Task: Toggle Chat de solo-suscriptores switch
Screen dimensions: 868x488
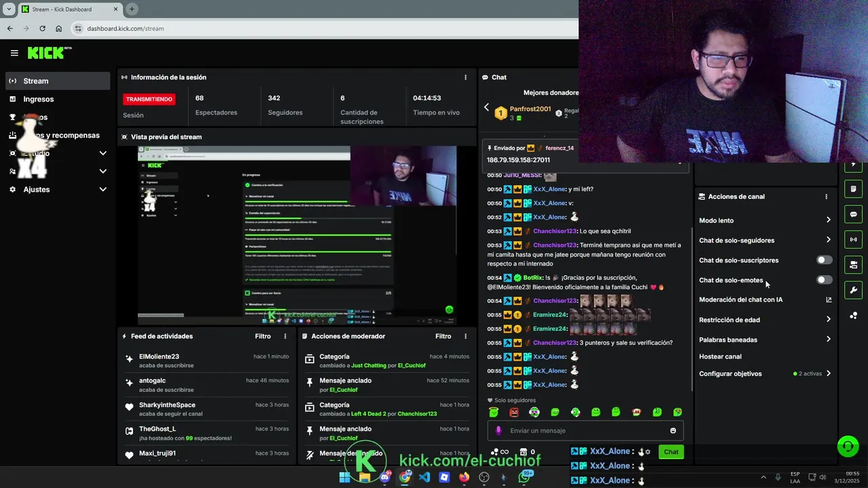Action: (x=824, y=260)
